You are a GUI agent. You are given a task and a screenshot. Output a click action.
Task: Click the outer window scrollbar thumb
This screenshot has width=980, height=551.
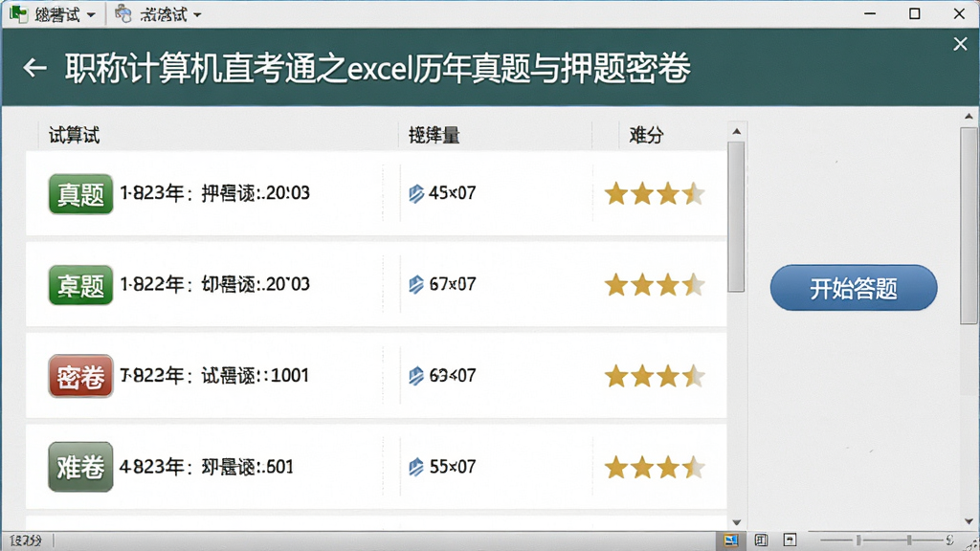[x=969, y=226]
